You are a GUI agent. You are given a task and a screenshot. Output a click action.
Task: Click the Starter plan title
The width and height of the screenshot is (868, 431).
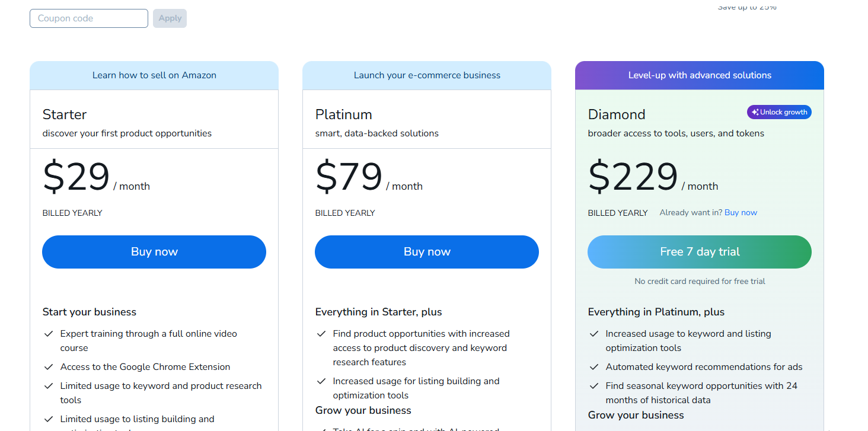coord(65,114)
